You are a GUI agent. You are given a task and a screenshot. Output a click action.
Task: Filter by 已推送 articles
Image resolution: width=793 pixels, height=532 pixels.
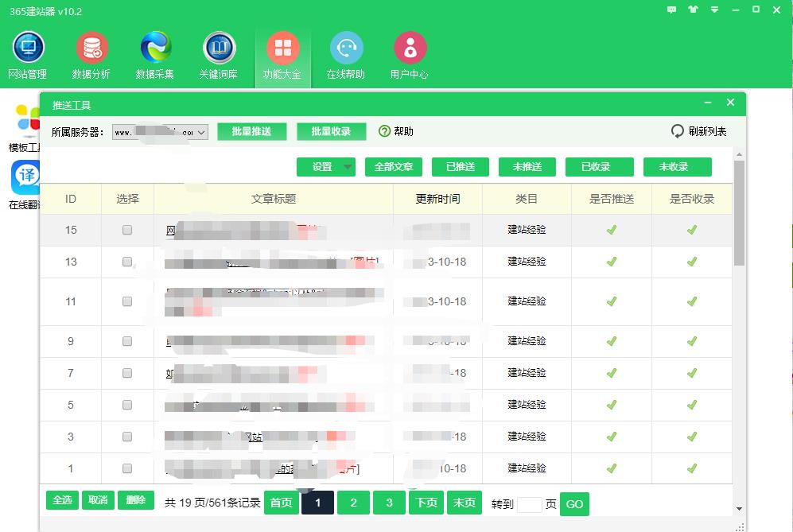(461, 167)
